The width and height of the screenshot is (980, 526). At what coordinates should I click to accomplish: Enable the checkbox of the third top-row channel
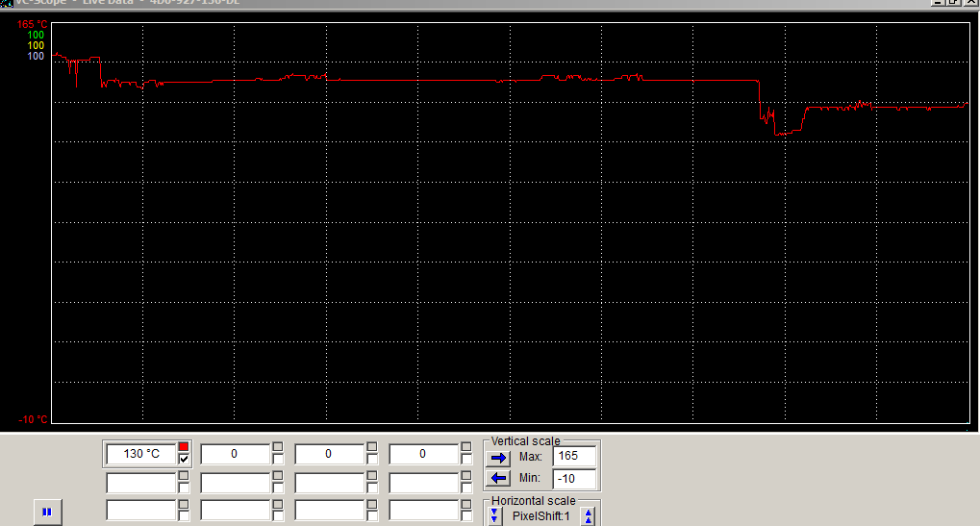372,459
